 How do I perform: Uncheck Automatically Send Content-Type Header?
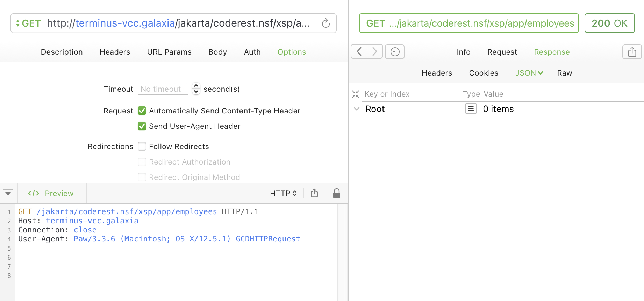tap(142, 111)
